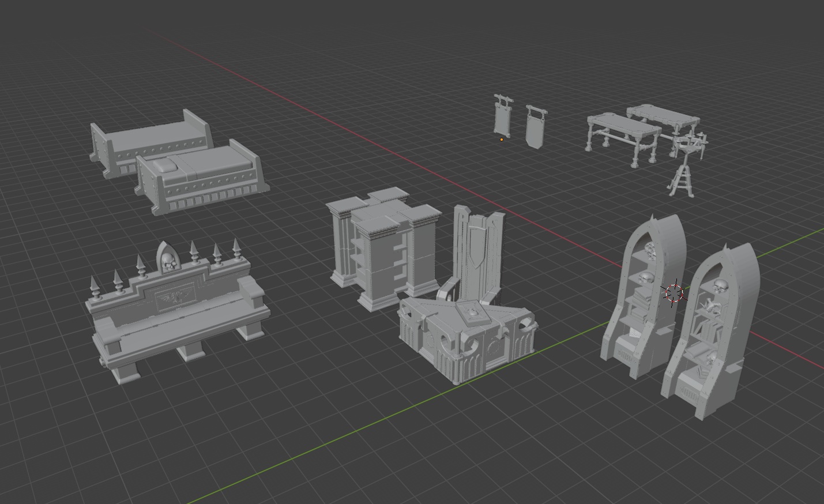
Task: Click the orange object origin dot
Action: point(502,139)
